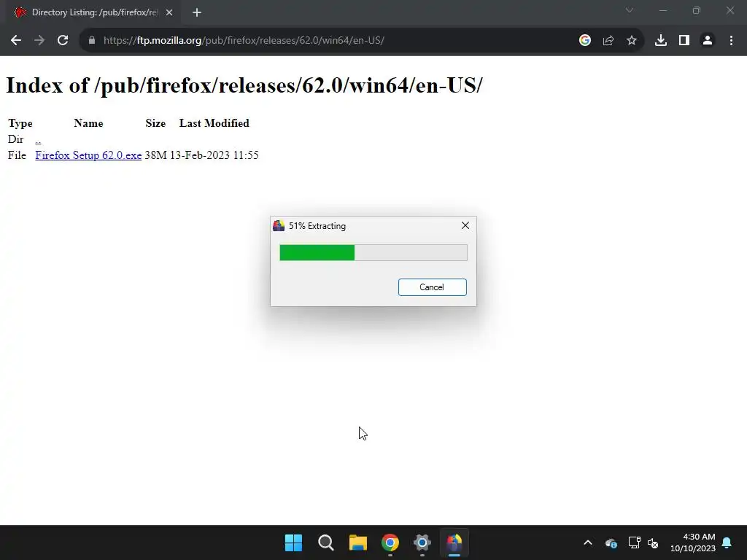This screenshot has height=560, width=747.
Task: Open File Explorer from taskbar
Action: pyautogui.click(x=357, y=542)
